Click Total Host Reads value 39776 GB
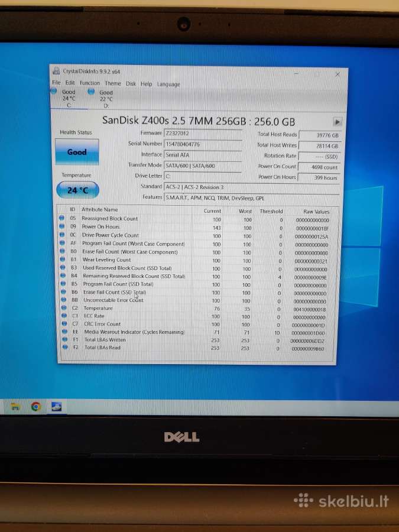The image size is (399, 532). 319,135
